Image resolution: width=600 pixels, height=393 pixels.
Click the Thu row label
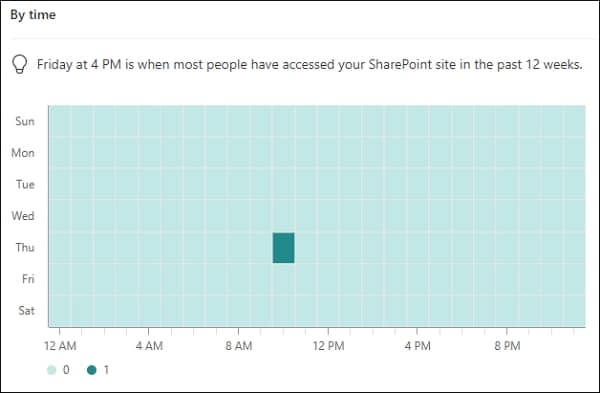(25, 248)
